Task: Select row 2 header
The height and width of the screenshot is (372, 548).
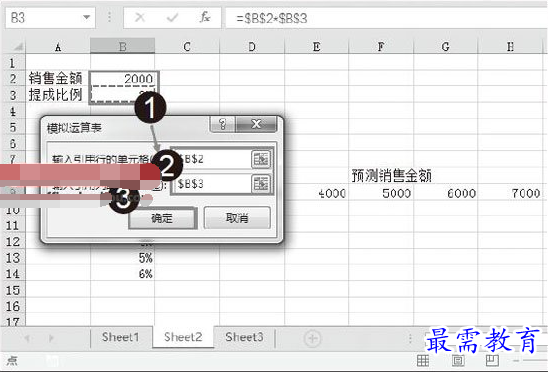Action: [x=13, y=79]
